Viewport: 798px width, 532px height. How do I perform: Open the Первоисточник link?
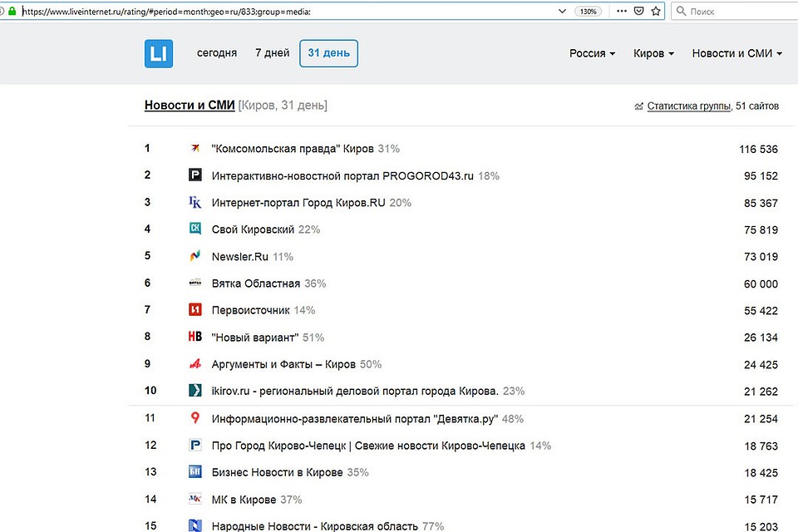[251, 310]
